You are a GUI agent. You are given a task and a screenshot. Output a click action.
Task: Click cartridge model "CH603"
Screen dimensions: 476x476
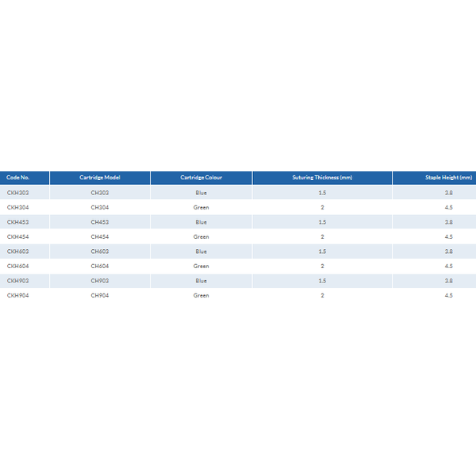(100, 251)
